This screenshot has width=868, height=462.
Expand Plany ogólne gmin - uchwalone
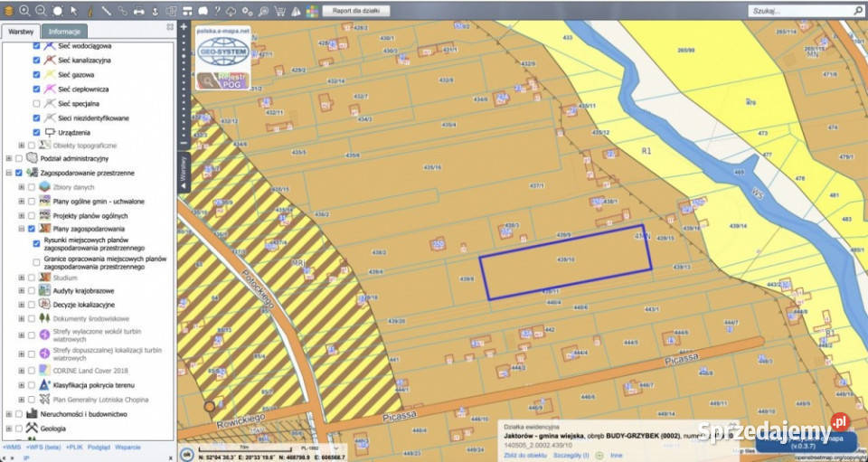[22, 202]
